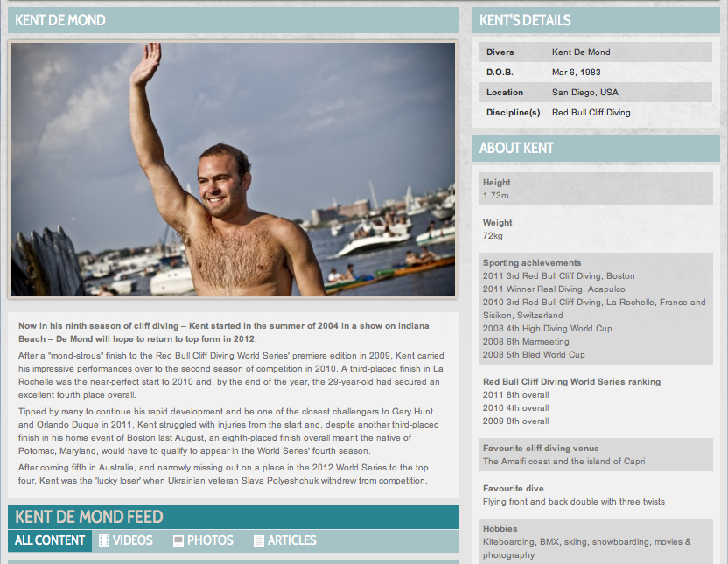
Task: Select the All Content tab
Action: point(50,540)
